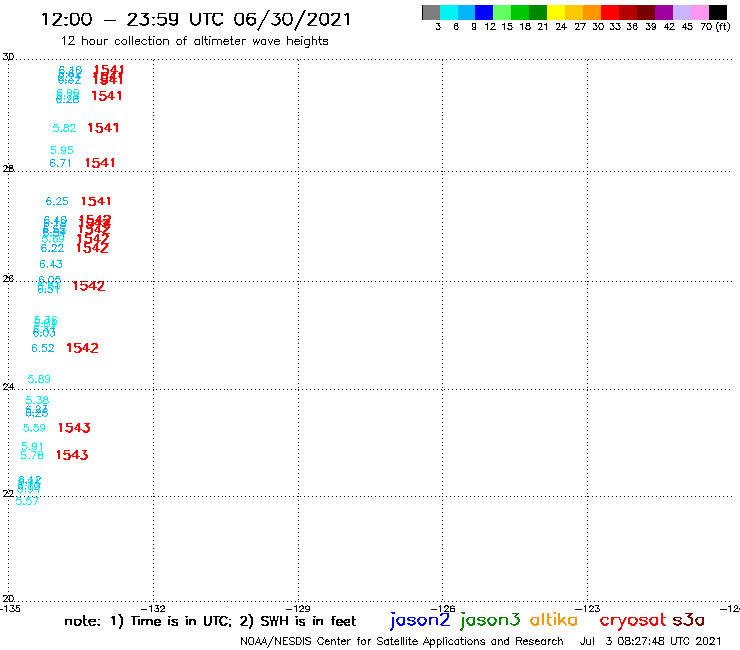
Task: Click the '70 (ft)' color bar label
Action: [715, 27]
